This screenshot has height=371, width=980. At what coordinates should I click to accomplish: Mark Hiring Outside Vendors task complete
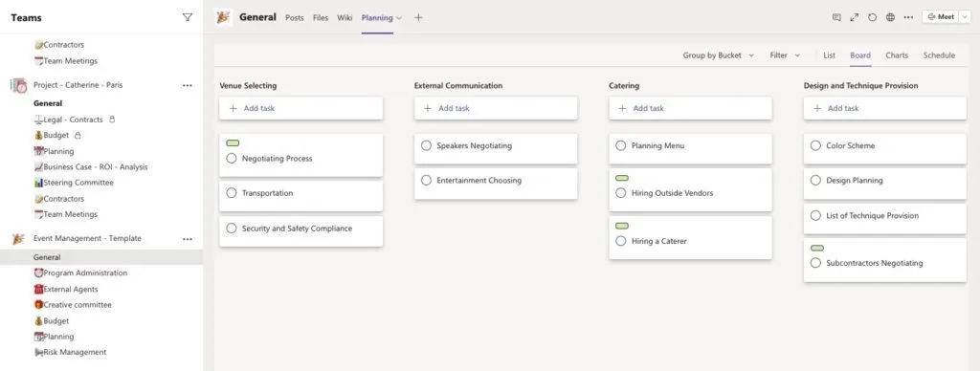[620, 193]
